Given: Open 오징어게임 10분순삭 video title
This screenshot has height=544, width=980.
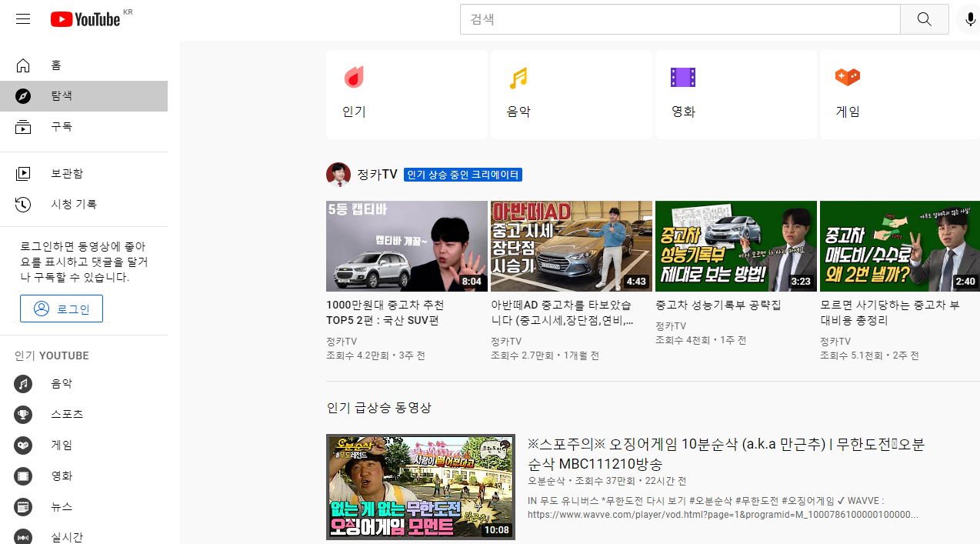Looking at the screenshot, I should pyautogui.click(x=726, y=454).
